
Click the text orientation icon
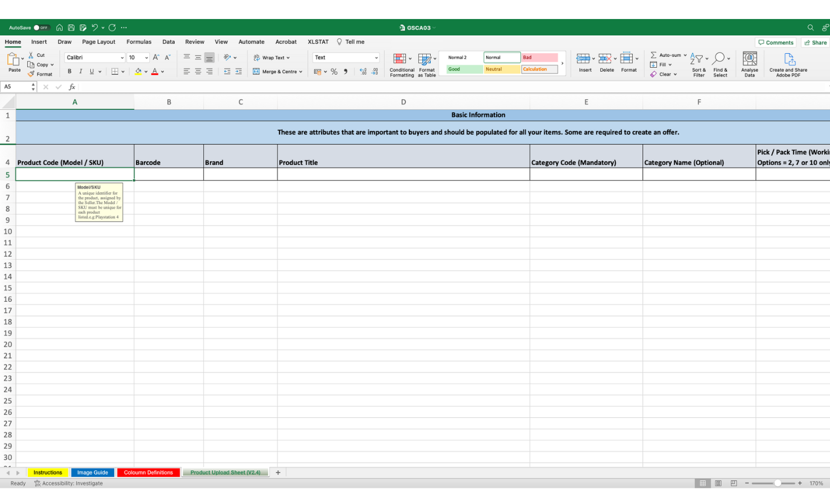pos(227,57)
